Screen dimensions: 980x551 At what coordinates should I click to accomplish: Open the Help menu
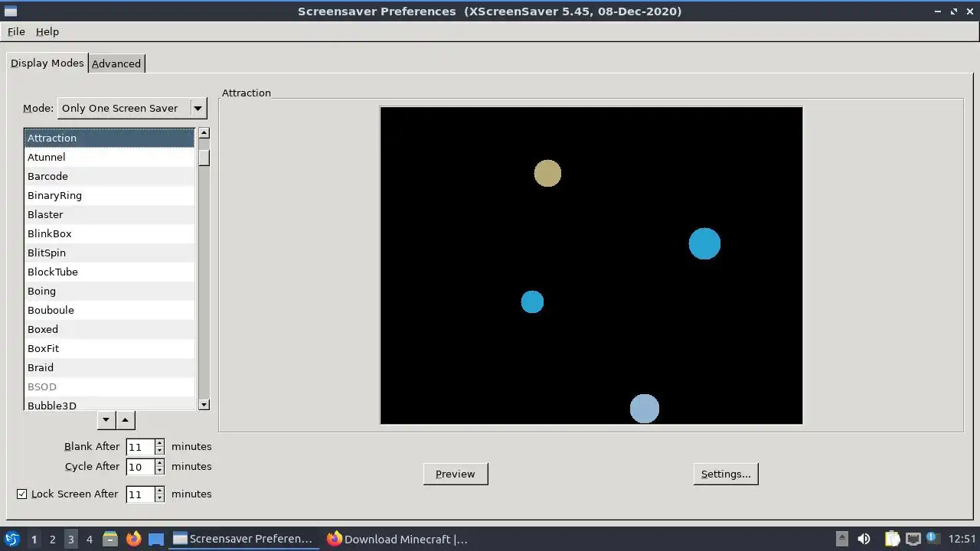(47, 31)
